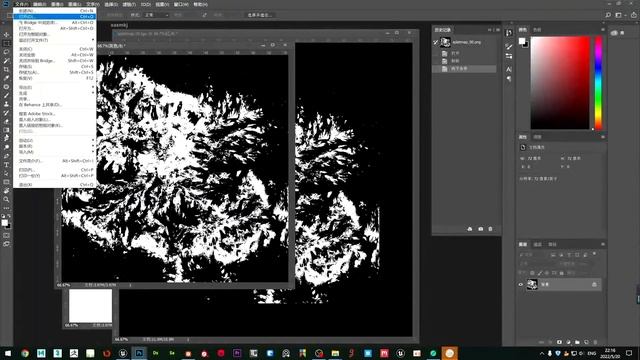
Task: Delete current state in History panel
Action: click(490, 229)
